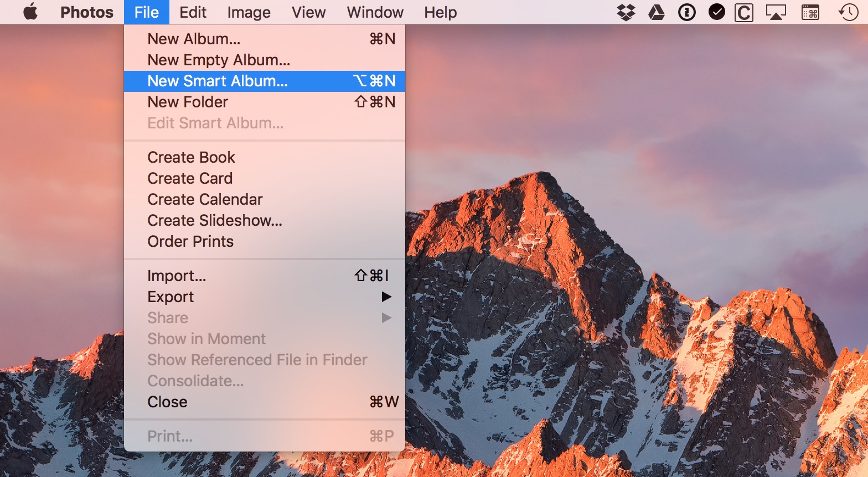This screenshot has height=477, width=868.
Task: Select Create Slideshow…
Action: coord(265,221)
